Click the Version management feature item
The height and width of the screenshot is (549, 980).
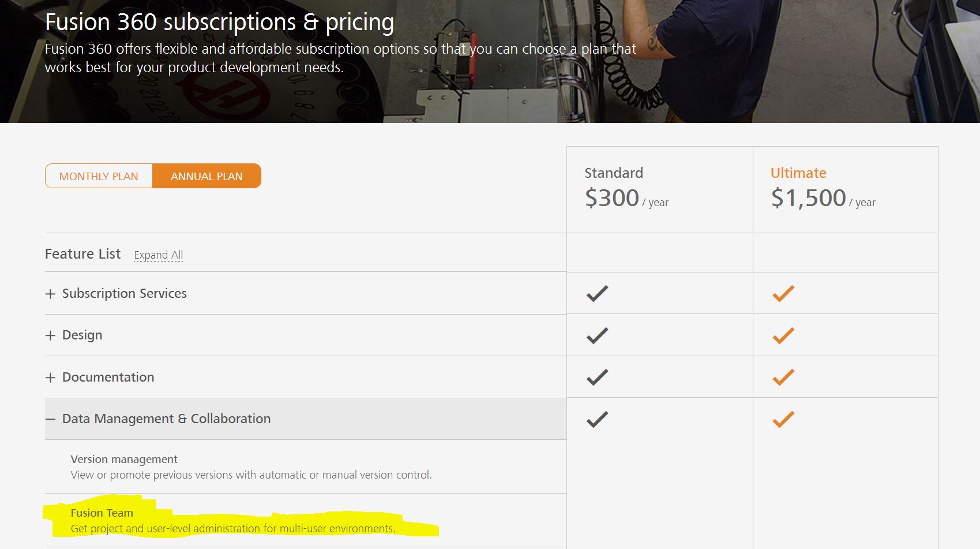(124, 459)
